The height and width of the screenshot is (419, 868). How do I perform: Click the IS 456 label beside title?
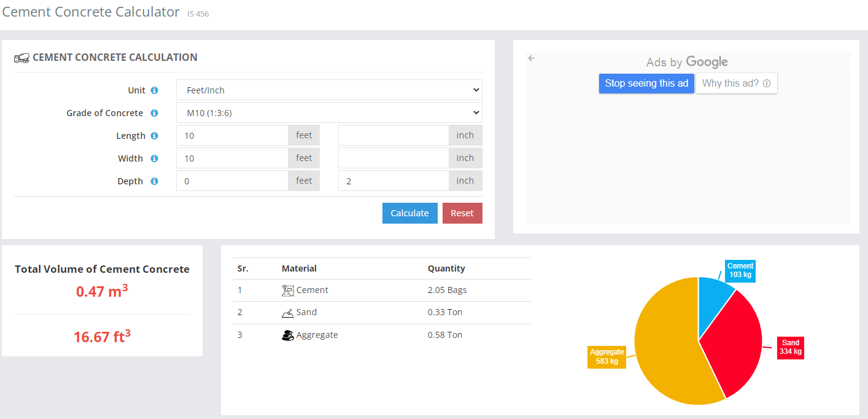(198, 14)
